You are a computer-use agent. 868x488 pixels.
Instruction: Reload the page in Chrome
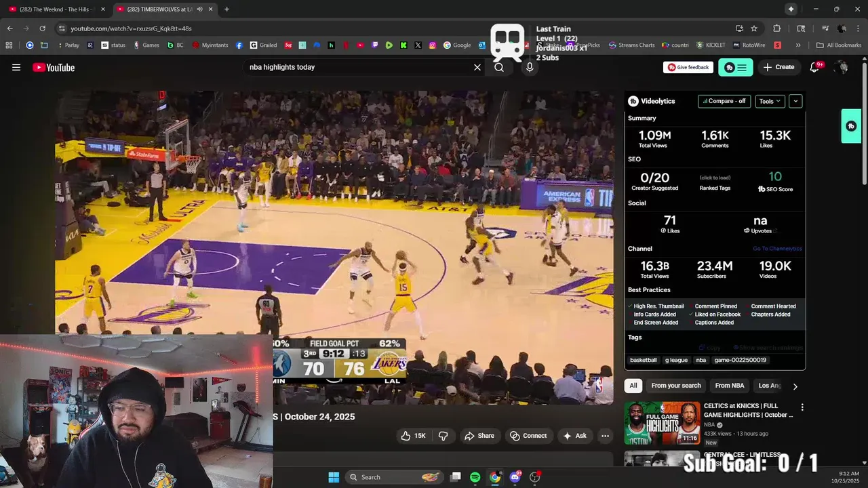[42, 28]
